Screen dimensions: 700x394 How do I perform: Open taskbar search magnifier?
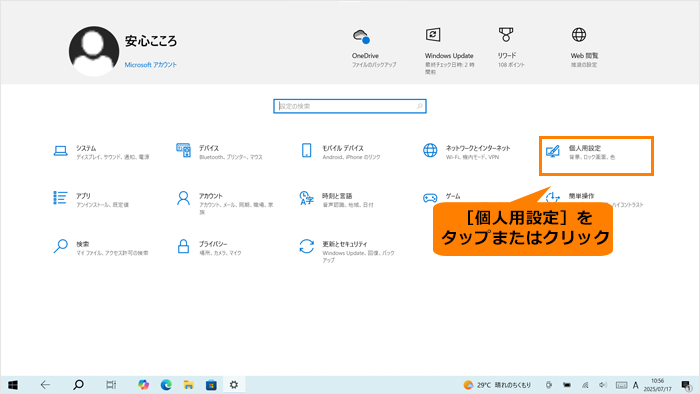coord(78,385)
